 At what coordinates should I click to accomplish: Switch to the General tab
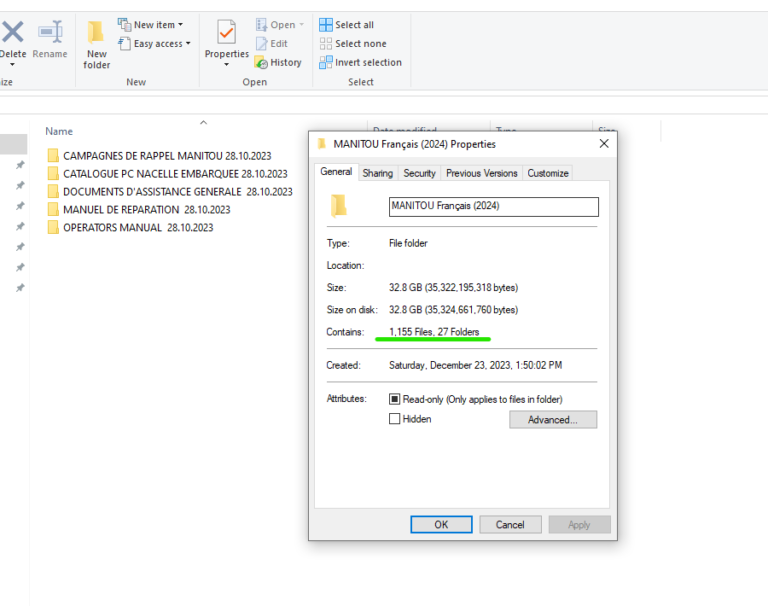point(336,171)
